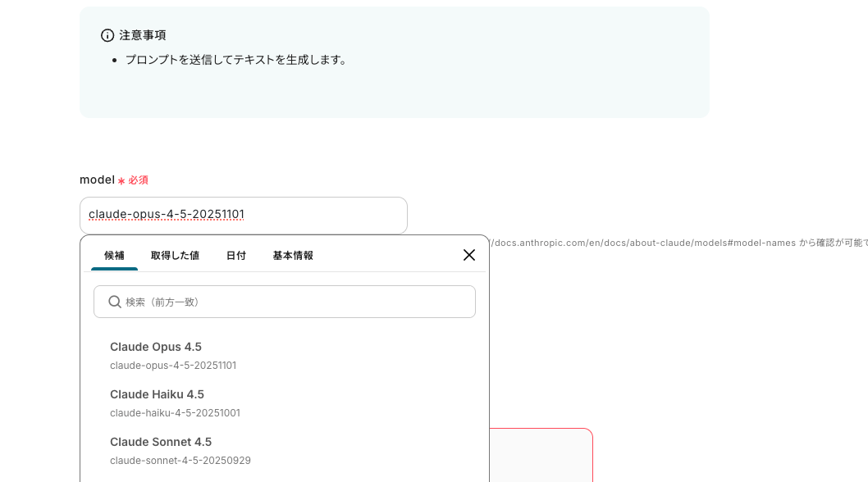Click the docs.anthropic.com model-names URL text
868x482 pixels.
click(x=642, y=243)
